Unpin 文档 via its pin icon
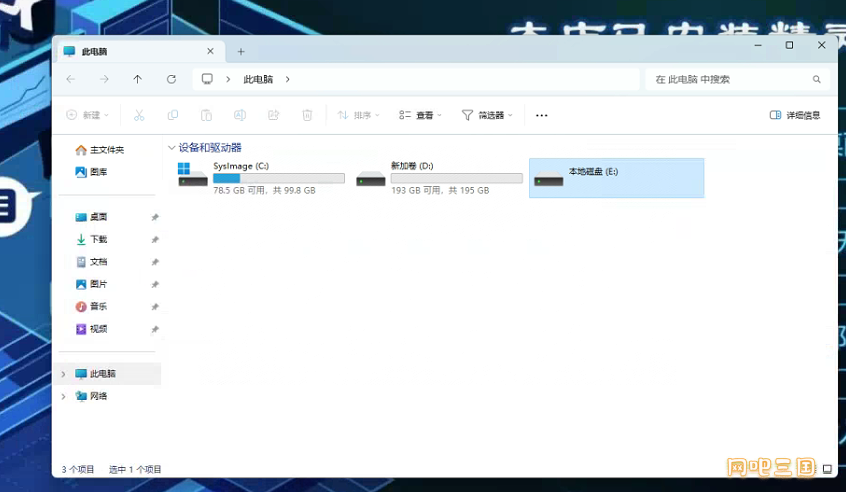The height and width of the screenshot is (492, 846). [x=155, y=262]
